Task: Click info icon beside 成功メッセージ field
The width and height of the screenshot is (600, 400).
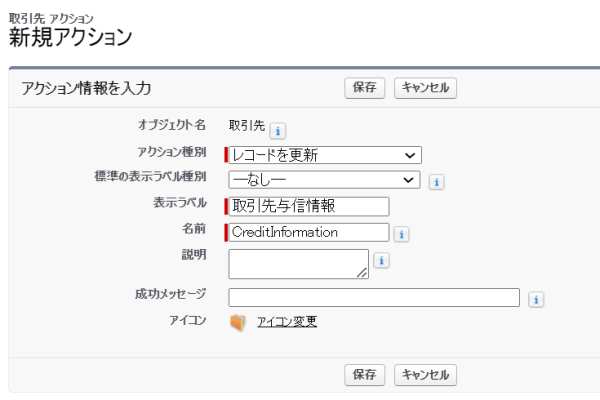Action: pos(536,298)
